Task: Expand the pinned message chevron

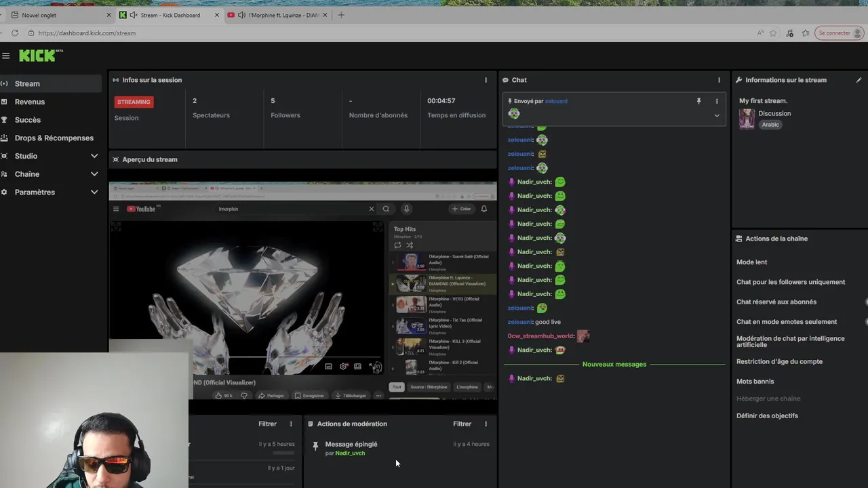Action: pos(717,115)
